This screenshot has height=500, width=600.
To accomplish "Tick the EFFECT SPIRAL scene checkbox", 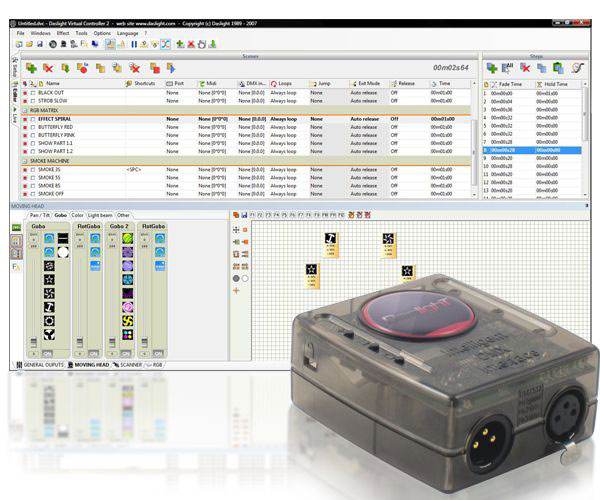I will point(33,119).
